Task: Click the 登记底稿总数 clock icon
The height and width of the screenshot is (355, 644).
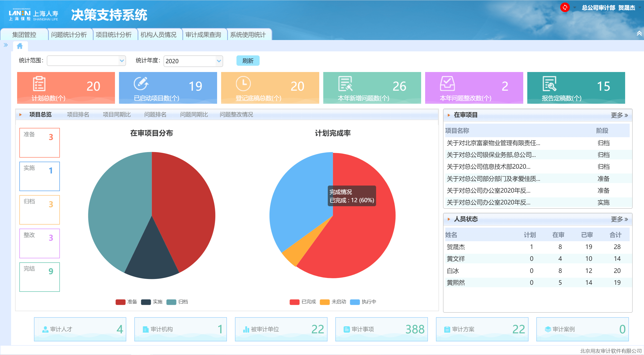Action: click(243, 84)
